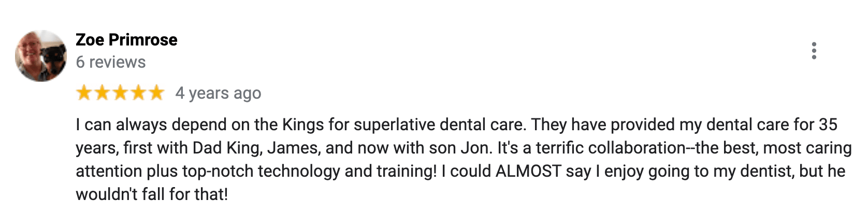Click the first star of the rating
The image size is (868, 215).
[84, 93]
